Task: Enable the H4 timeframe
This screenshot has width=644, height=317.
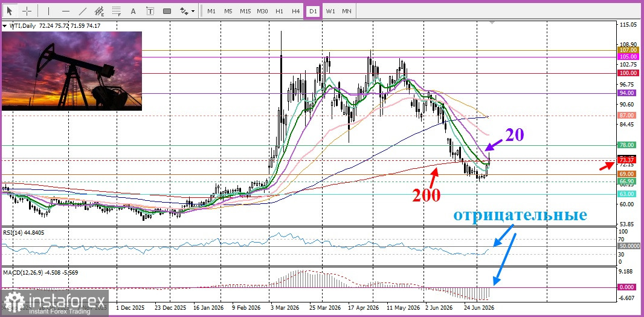Action: tap(295, 11)
